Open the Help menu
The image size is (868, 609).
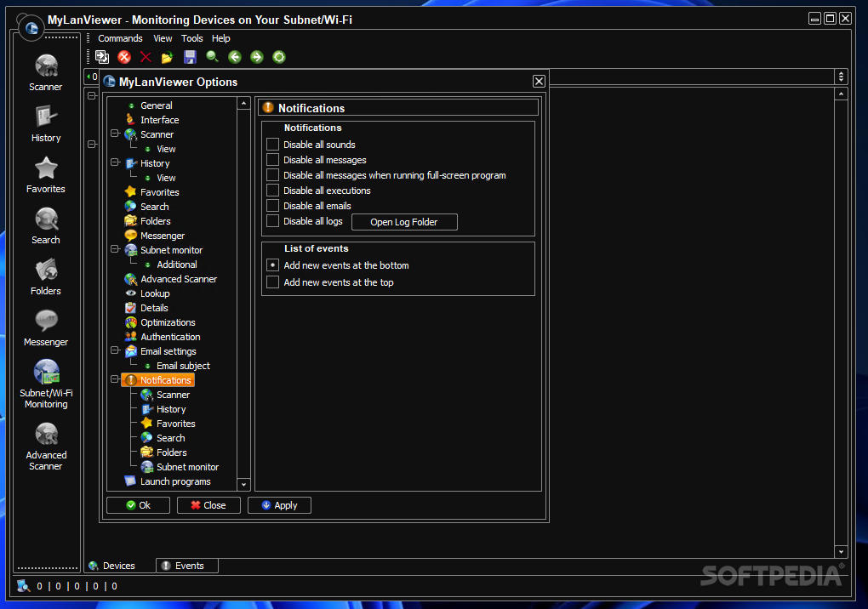coord(221,38)
